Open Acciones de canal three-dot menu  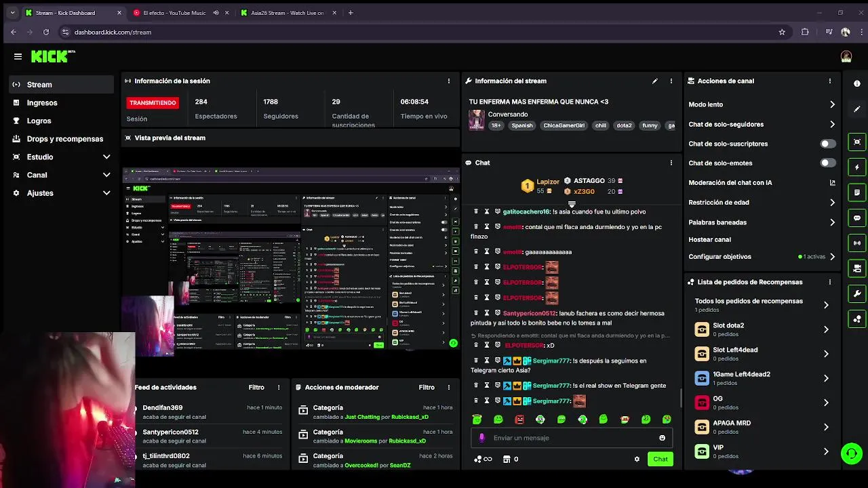[x=829, y=81]
